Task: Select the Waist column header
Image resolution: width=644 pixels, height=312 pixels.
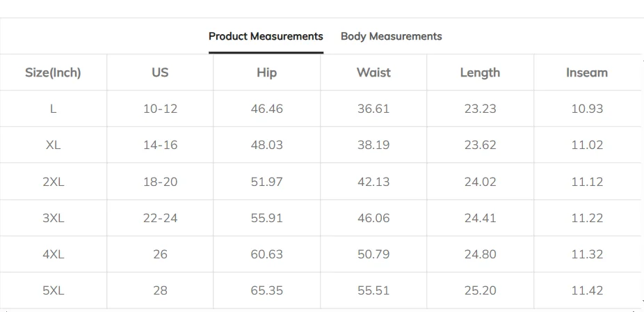Action: pos(373,72)
